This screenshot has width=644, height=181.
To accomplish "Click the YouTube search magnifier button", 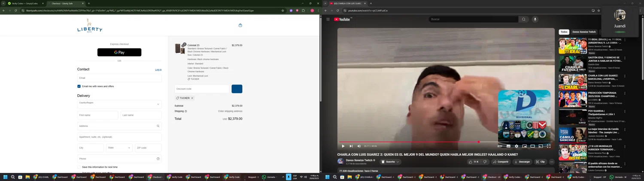I will click(523, 19).
